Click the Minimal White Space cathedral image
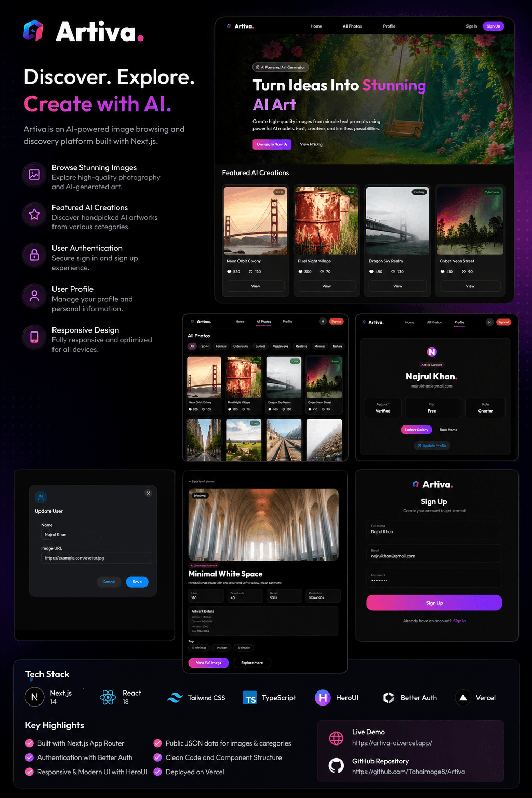 (x=263, y=525)
